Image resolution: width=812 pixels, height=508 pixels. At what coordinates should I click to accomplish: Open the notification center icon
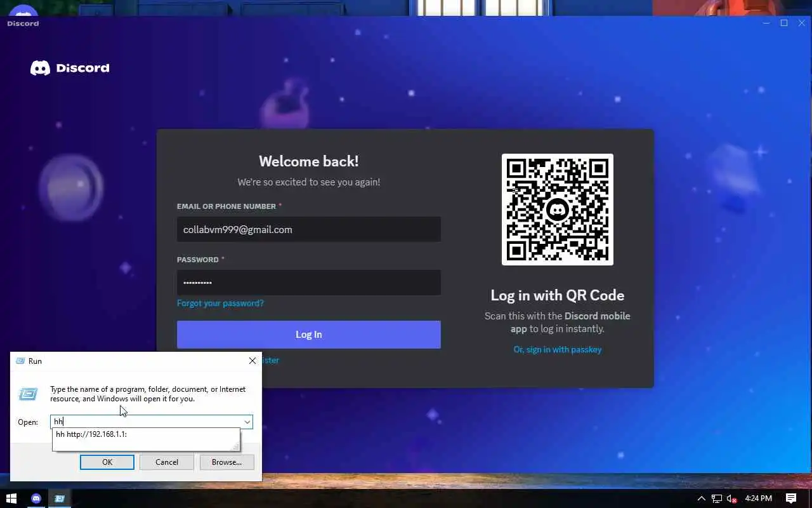pyautogui.click(x=791, y=498)
